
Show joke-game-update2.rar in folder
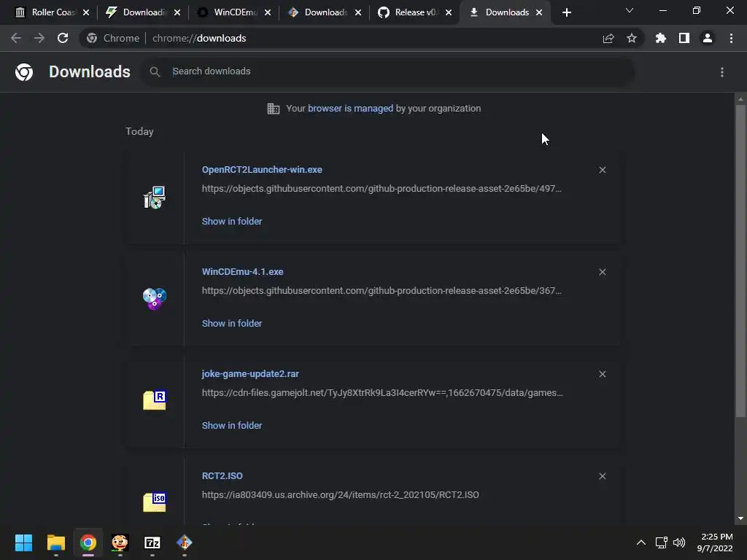point(232,426)
